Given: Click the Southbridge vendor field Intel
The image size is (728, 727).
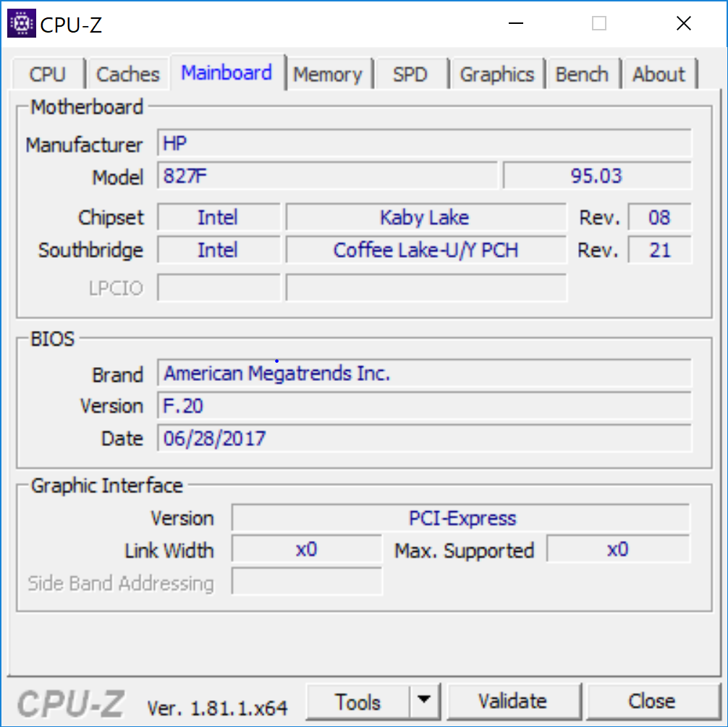Looking at the screenshot, I should (x=219, y=250).
